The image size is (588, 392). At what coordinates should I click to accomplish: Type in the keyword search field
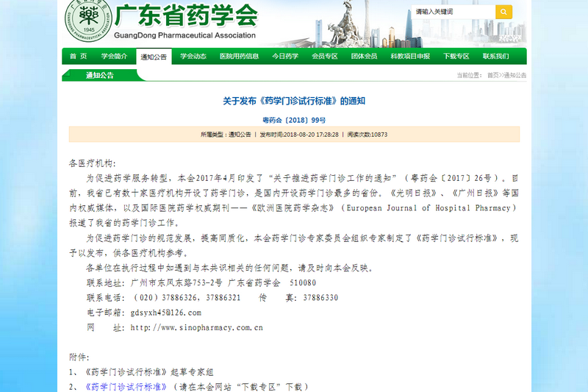[453, 12]
